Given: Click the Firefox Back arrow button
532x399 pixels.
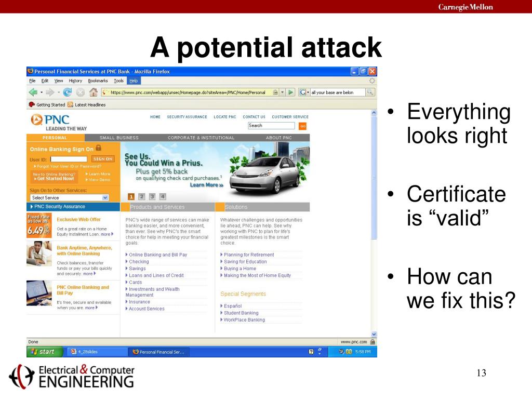Looking at the screenshot, I should (33, 92).
